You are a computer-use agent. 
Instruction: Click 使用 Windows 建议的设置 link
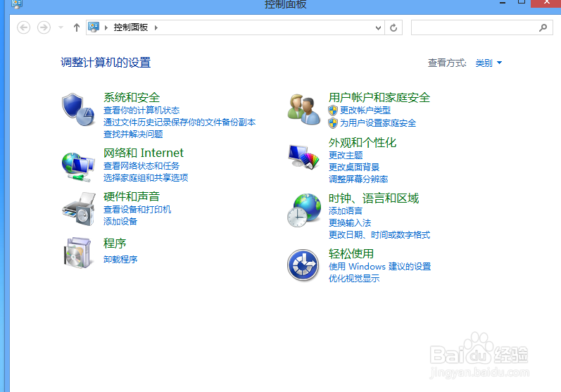click(379, 267)
